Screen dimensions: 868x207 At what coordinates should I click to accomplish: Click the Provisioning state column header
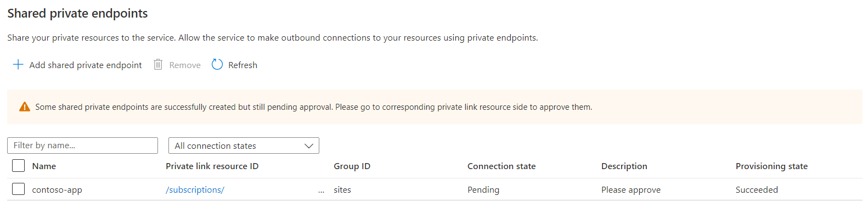(x=771, y=166)
